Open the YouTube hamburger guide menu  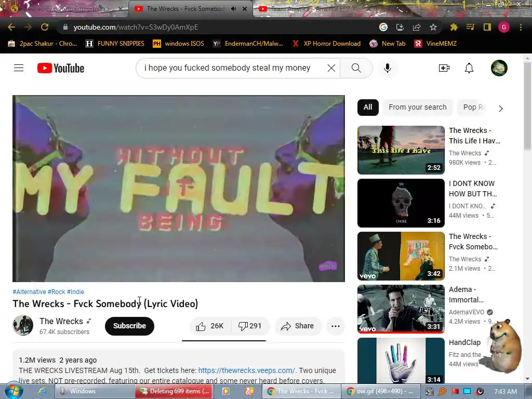tap(19, 68)
